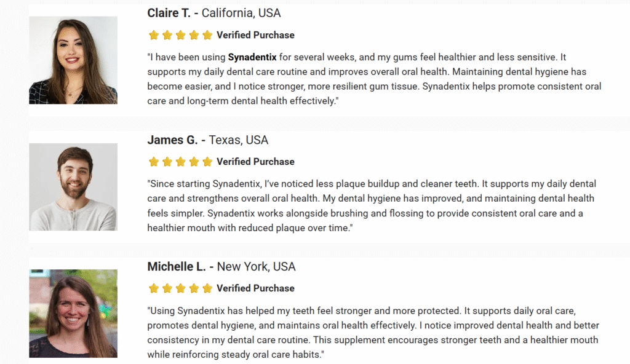This screenshot has height=364, width=630.
Task: Click Michelle L.'s profile photo
Action: click(73, 314)
